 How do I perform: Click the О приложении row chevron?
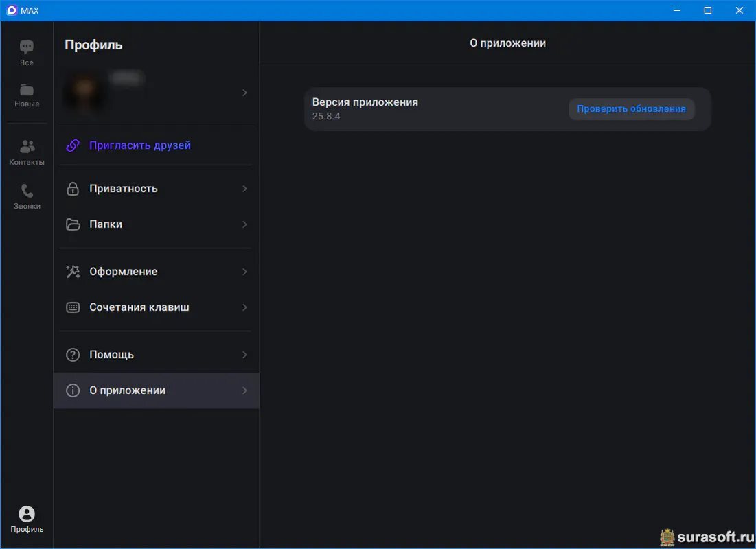point(244,390)
